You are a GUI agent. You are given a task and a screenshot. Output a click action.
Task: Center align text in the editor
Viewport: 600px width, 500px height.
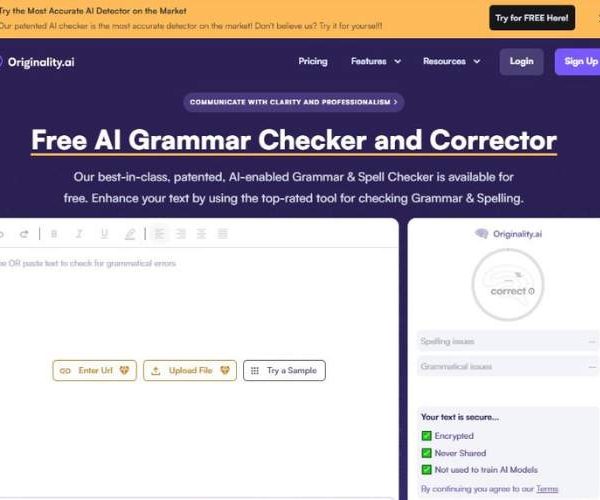point(201,234)
